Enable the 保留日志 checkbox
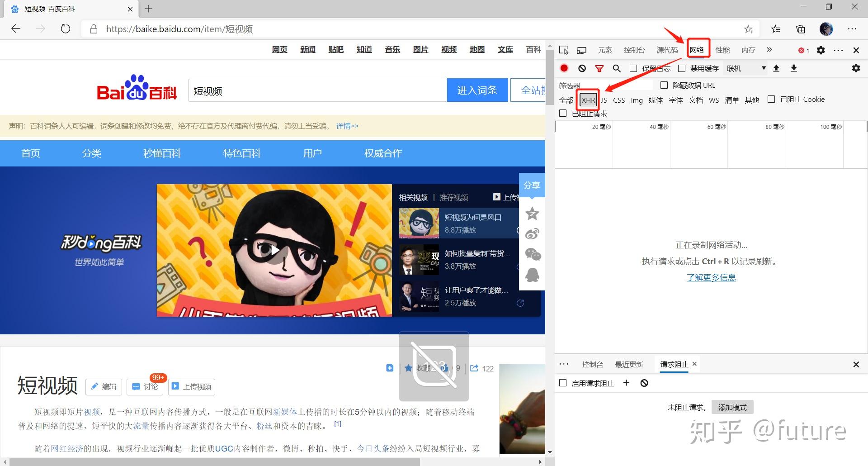 tap(633, 68)
